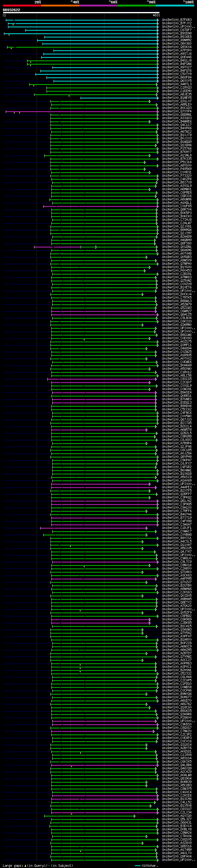Click the orange ~40% identity legend segment
The height and width of the screenshot is (868, 197).
(x=61, y=6)
